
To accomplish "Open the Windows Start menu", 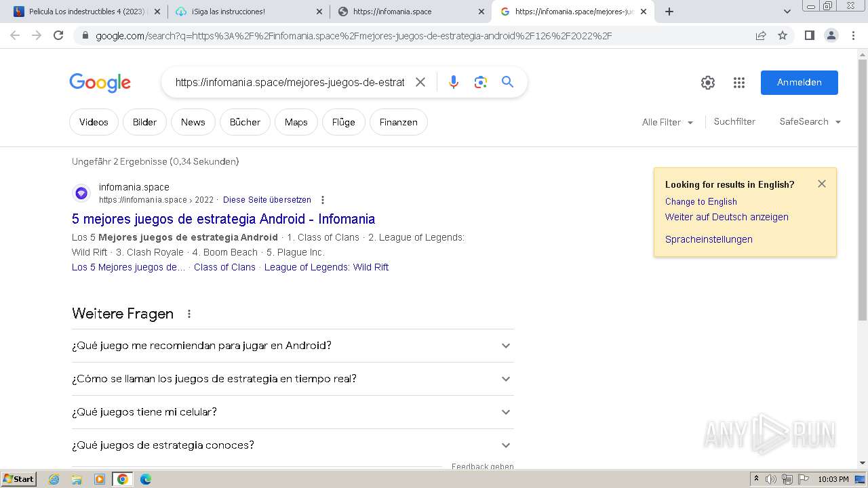I will [19, 479].
